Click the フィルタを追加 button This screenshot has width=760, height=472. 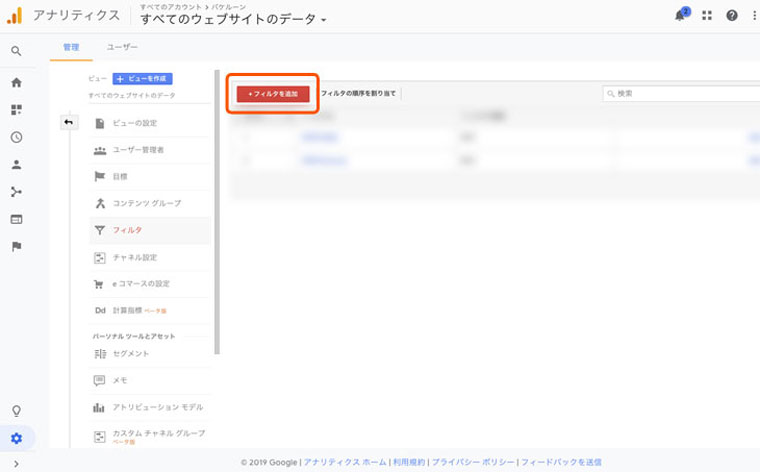[273, 93]
